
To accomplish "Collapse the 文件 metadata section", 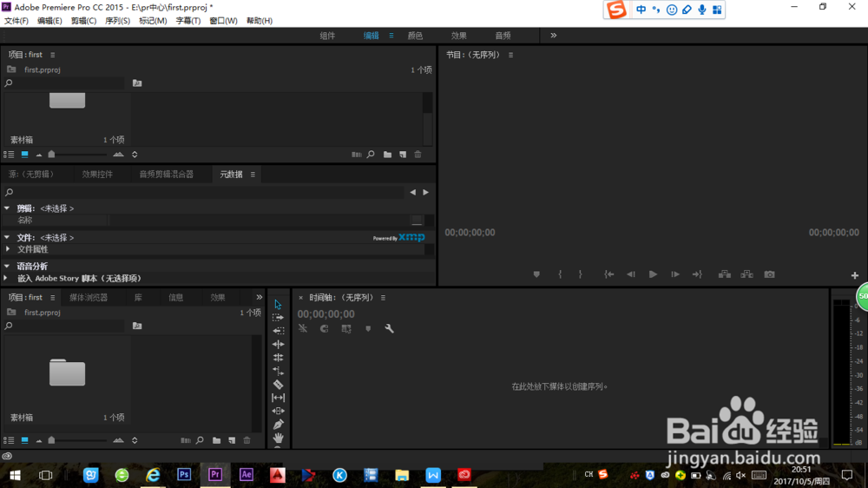I will (7, 237).
